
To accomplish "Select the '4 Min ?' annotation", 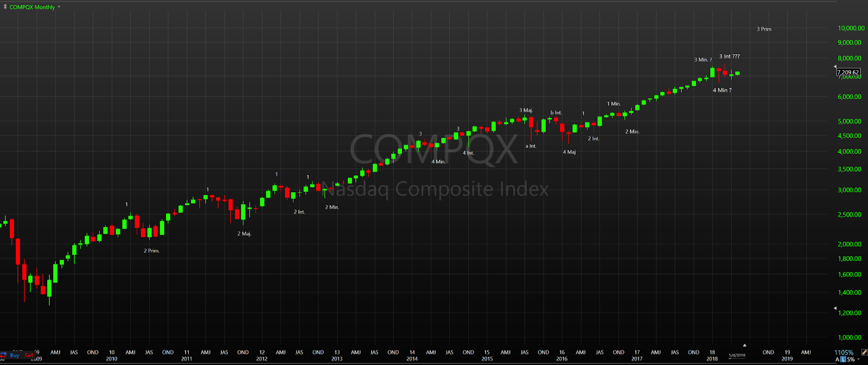I will coord(722,91).
